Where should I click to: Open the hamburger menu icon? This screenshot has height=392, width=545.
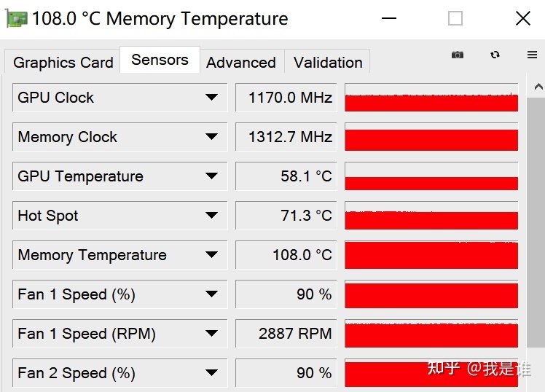(x=532, y=55)
